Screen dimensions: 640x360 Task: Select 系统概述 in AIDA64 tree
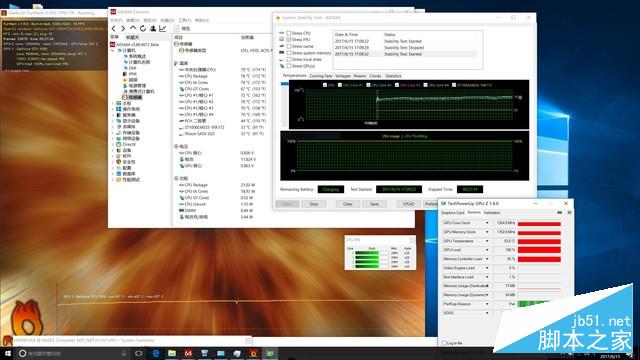click(134, 56)
